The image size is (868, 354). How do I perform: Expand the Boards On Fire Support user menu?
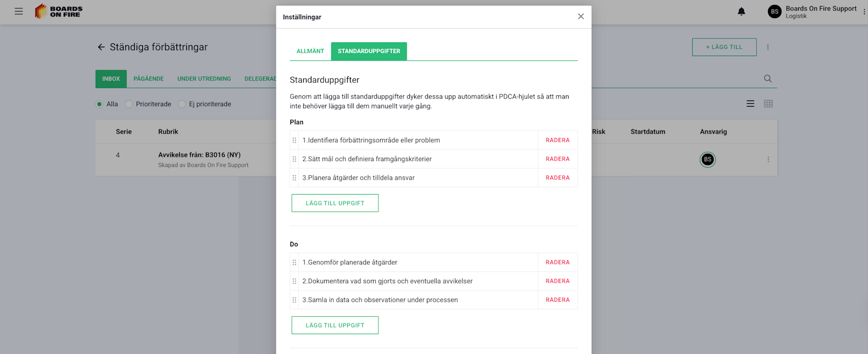point(864,12)
